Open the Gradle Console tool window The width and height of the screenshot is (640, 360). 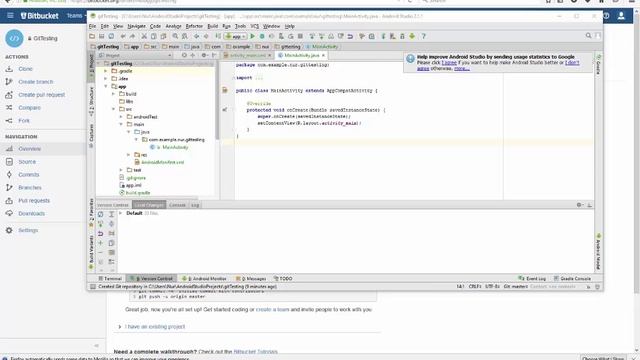pos(572,278)
